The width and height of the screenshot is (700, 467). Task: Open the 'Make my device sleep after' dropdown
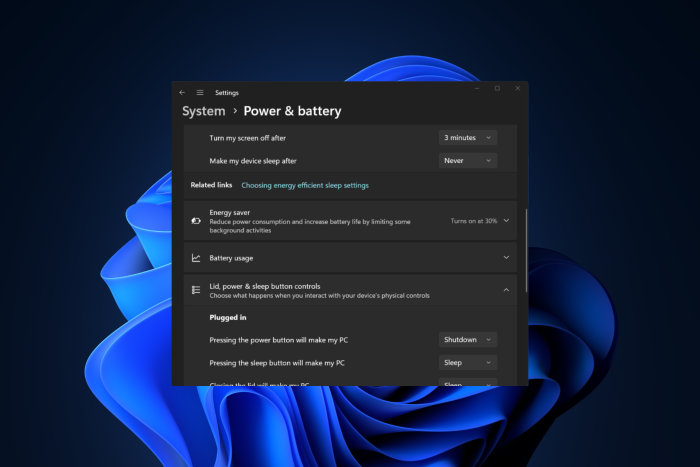click(x=468, y=160)
